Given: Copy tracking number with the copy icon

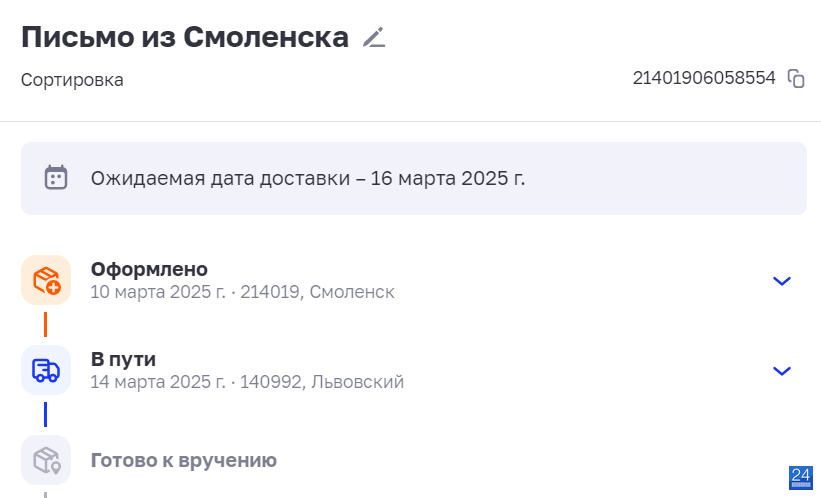Looking at the screenshot, I should click(796, 79).
